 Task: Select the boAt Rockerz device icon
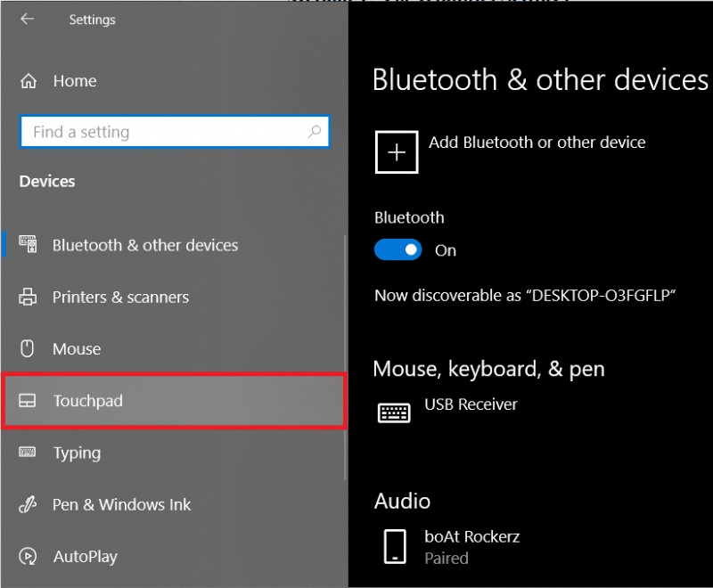[x=394, y=546]
